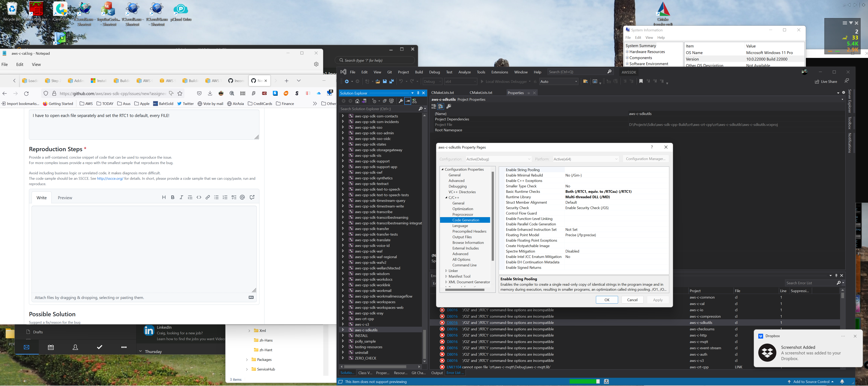Open the http://sscce.org/ link

[x=110, y=178]
